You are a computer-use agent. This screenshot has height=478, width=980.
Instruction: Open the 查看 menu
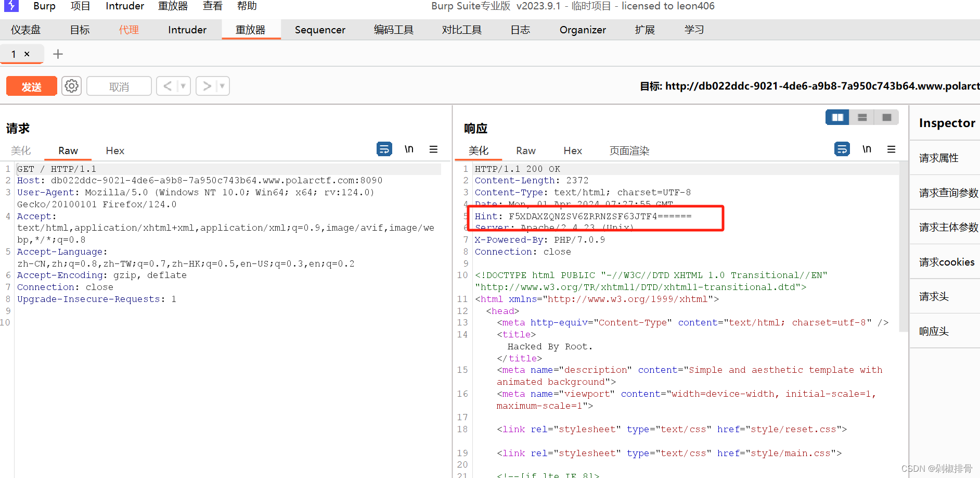click(213, 6)
